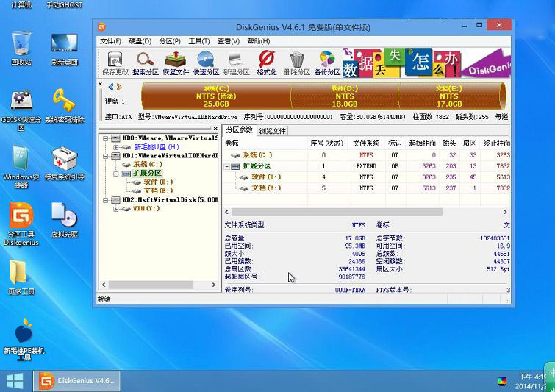Click the Windows Start button
The image size is (555, 392).
[x=15, y=381]
